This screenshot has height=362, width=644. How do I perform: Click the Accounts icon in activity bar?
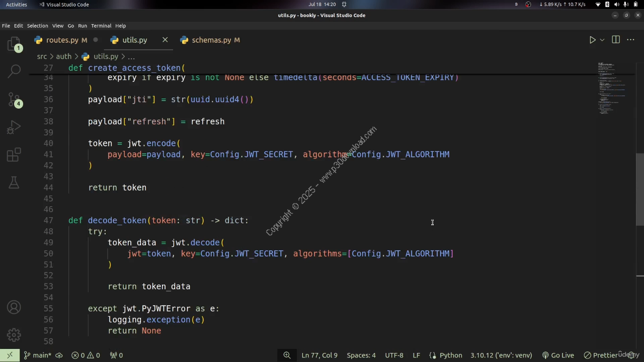click(x=14, y=307)
